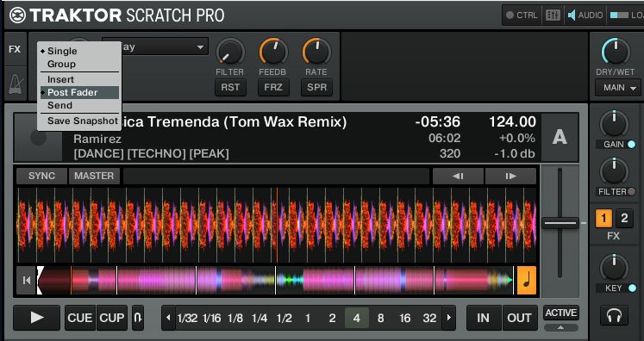
Task: Jump to track start icon
Action: pyautogui.click(x=27, y=280)
